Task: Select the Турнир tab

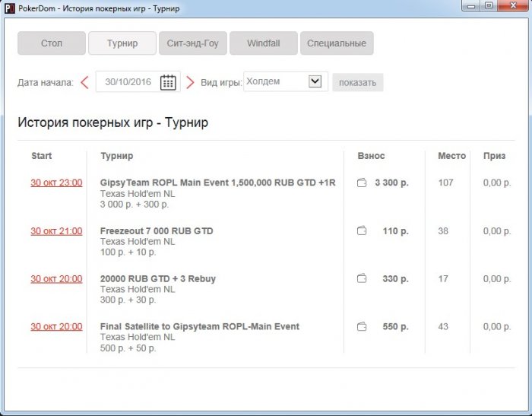Action: click(122, 43)
